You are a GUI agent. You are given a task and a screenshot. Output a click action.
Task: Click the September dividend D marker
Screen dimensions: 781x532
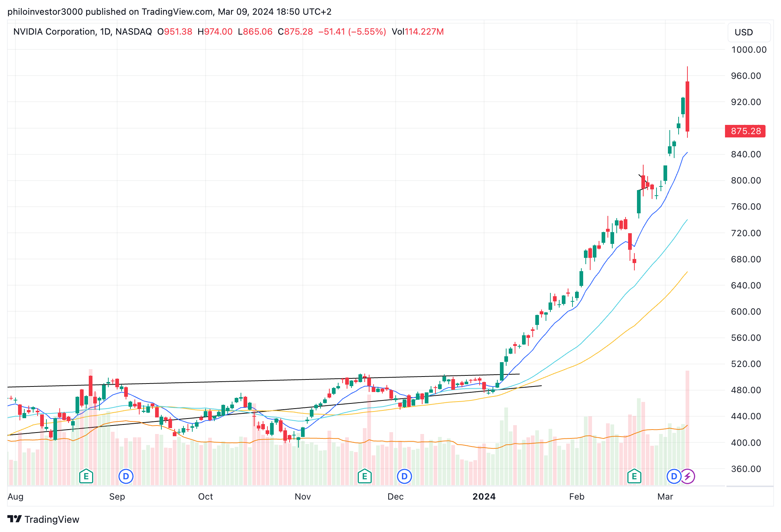pos(126,476)
